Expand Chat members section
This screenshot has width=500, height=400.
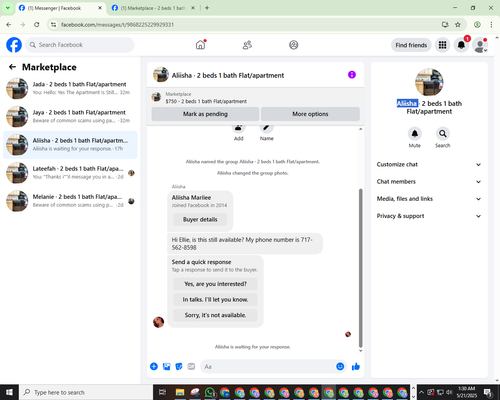point(429,182)
